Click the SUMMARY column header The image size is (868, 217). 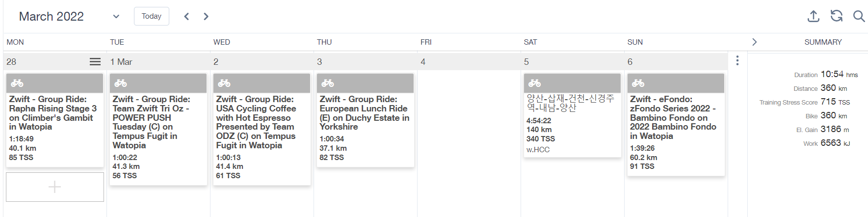[823, 42]
